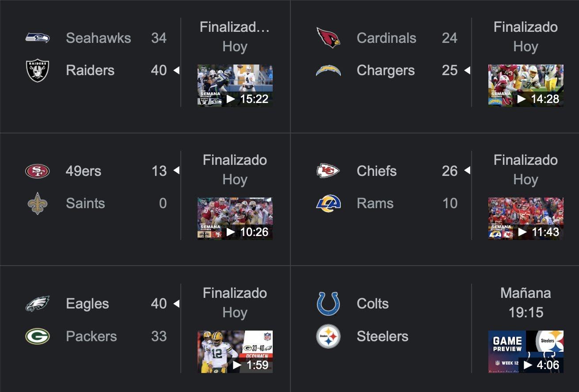Play the Cardinals vs Chargers 14:28 highlights

point(526,86)
